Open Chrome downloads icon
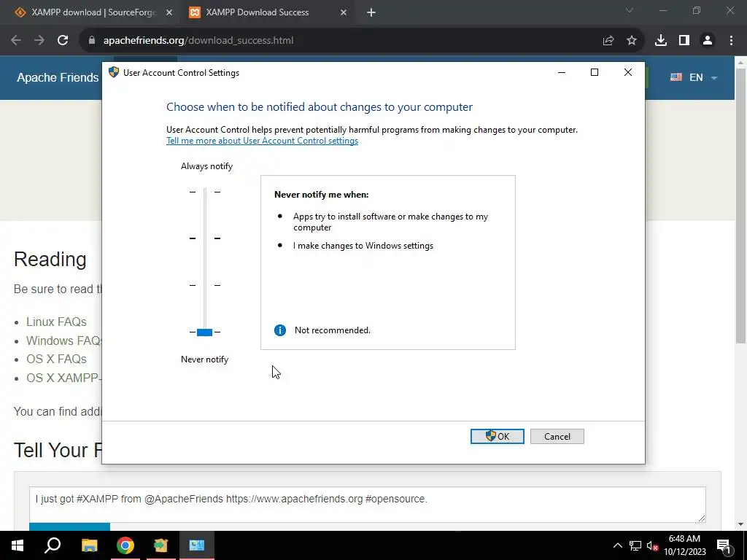Screen dimensions: 747x560 661,41
